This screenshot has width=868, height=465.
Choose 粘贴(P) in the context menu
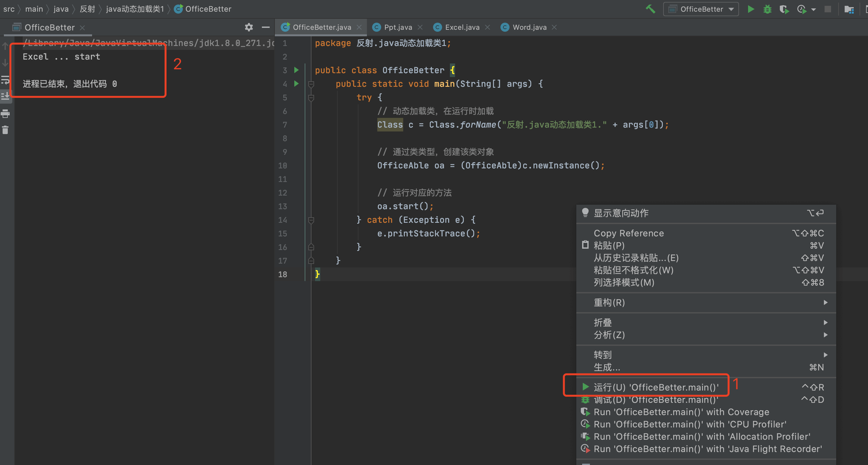(x=706, y=245)
